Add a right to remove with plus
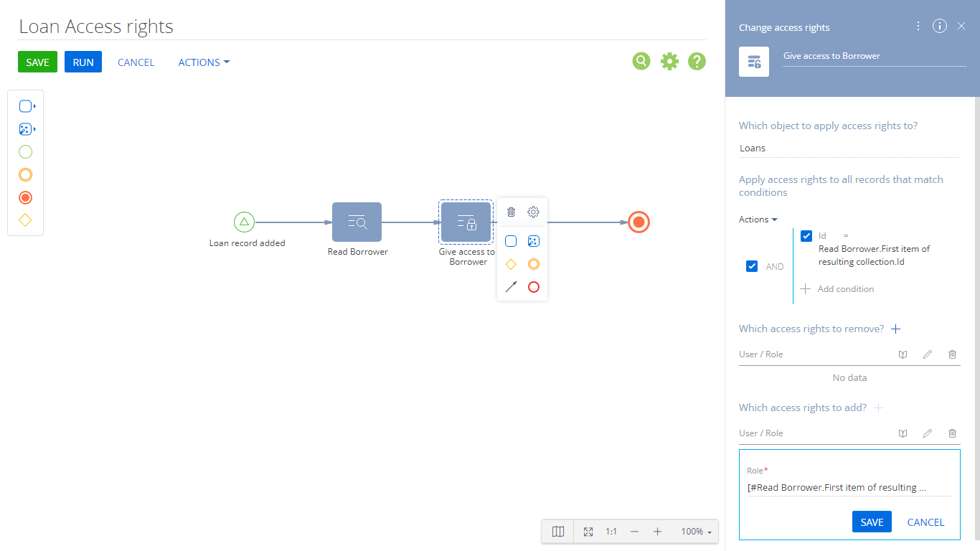The width and height of the screenshot is (980, 551). [895, 329]
